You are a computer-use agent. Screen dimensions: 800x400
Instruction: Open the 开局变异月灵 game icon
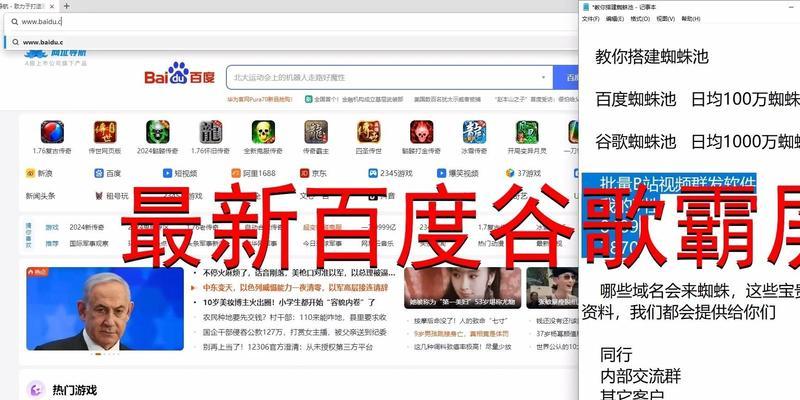[x=527, y=132]
